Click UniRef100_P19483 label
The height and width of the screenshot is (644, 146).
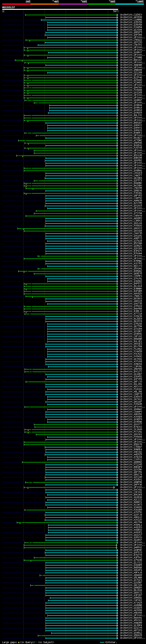[131, 82]
